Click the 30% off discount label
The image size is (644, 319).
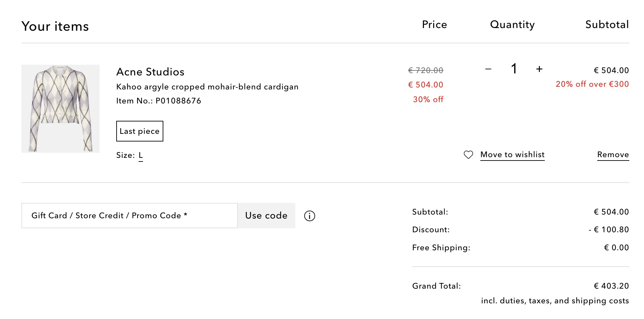click(x=428, y=99)
